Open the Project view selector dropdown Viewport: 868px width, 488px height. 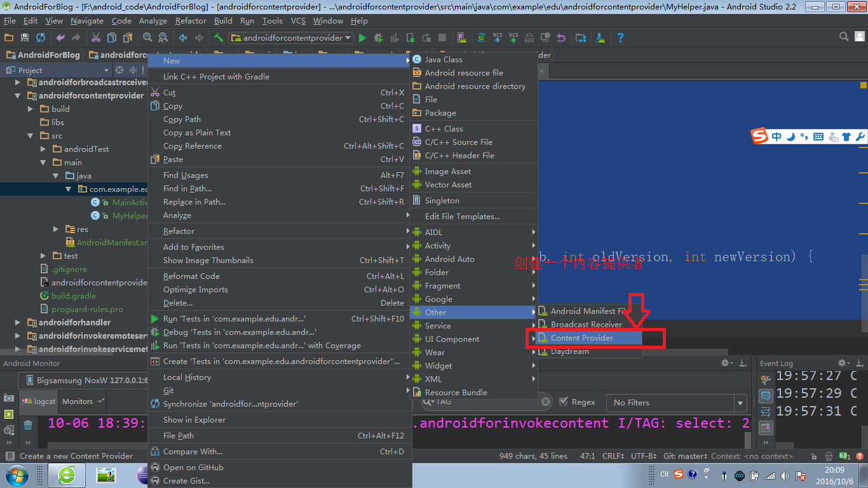[x=57, y=70]
